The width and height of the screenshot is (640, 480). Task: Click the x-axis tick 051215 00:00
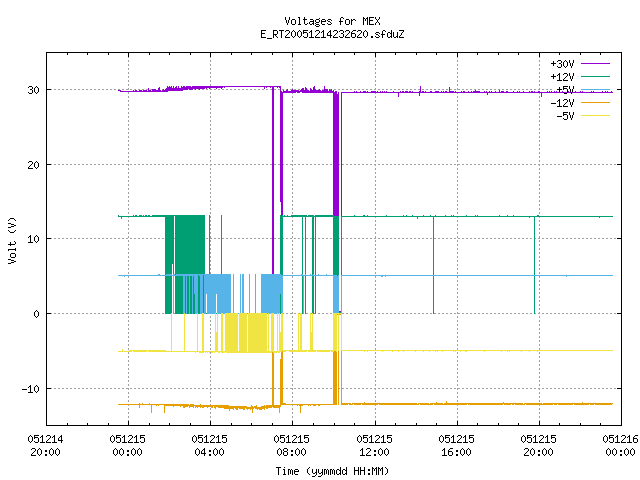[127, 446]
